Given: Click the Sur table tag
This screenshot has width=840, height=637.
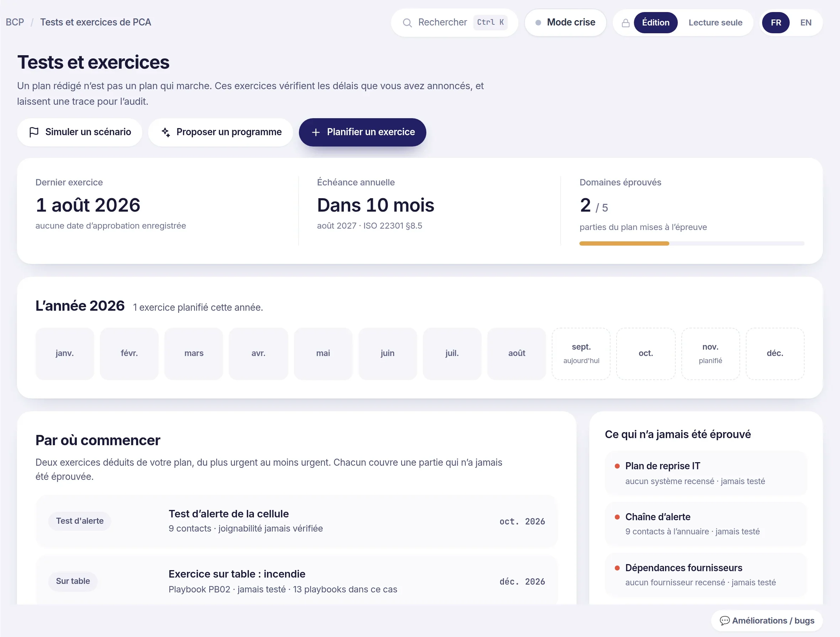Looking at the screenshot, I should [x=73, y=581].
